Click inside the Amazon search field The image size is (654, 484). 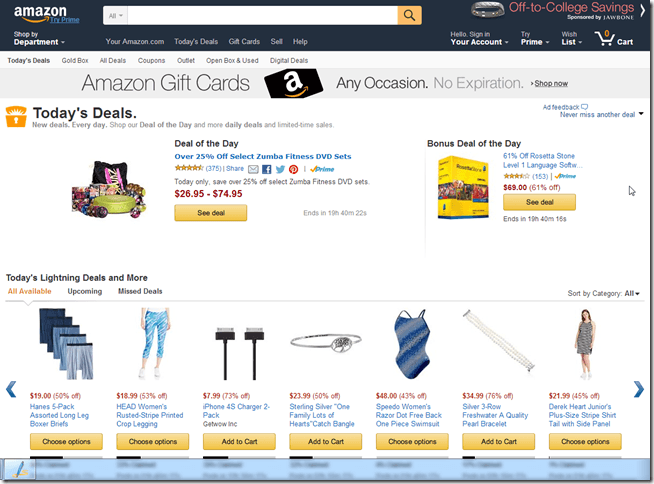[263, 16]
